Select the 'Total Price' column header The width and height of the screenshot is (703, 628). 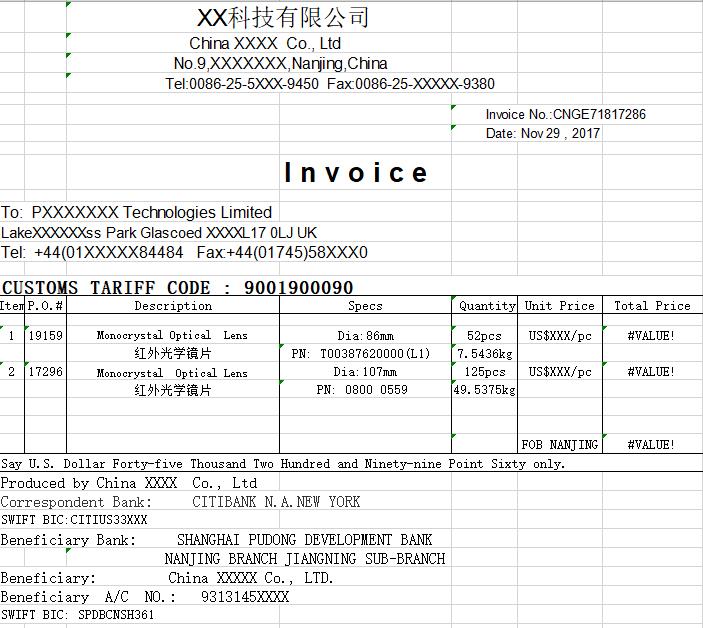(x=652, y=306)
